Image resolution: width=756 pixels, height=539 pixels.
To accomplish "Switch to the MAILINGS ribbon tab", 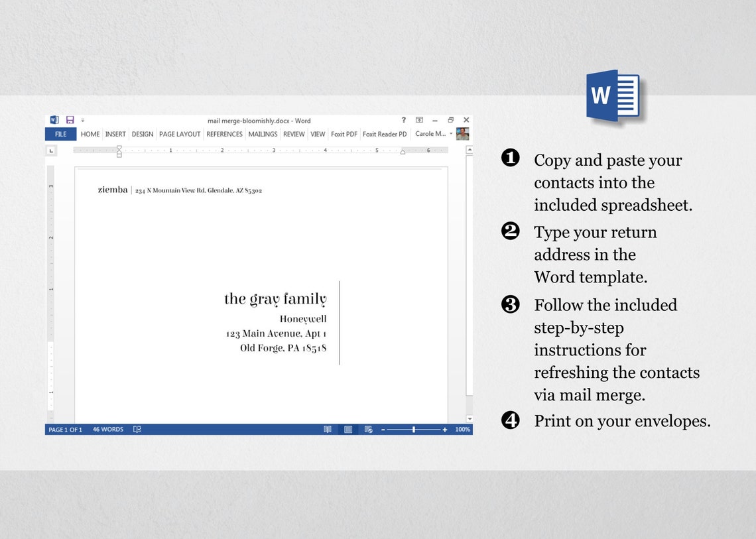I will click(263, 134).
